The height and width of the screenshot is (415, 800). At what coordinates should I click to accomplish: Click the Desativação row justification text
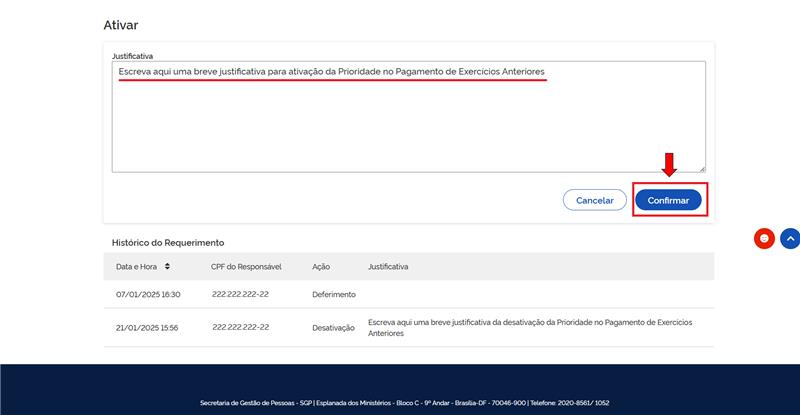point(529,328)
